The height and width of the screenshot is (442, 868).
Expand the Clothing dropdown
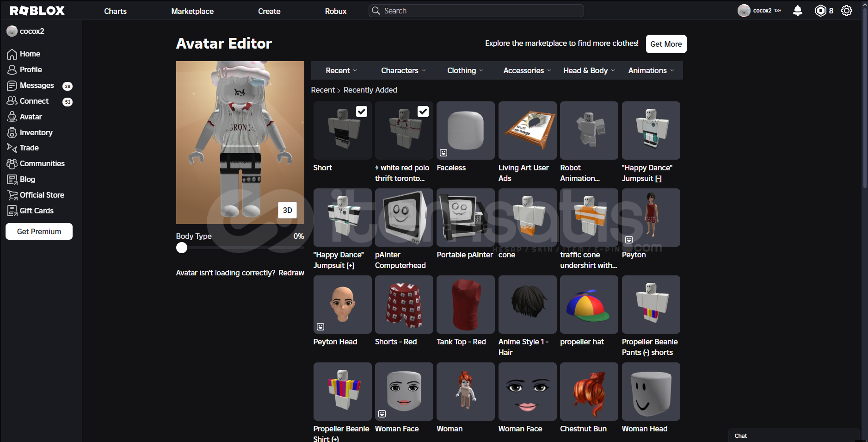(x=465, y=70)
